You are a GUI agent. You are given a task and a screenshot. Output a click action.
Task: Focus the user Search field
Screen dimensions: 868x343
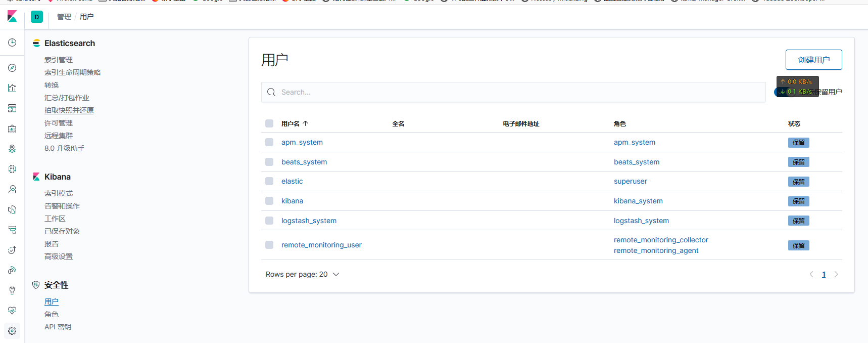click(513, 92)
